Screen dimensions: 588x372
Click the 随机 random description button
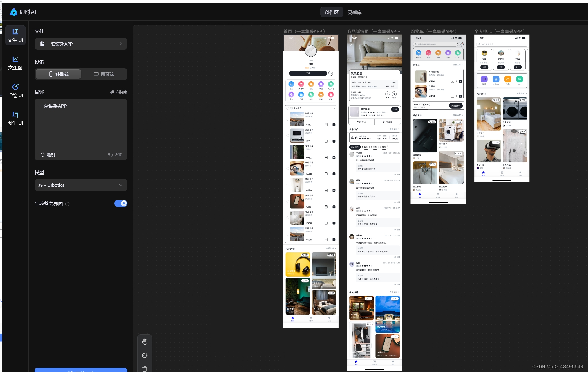point(48,154)
